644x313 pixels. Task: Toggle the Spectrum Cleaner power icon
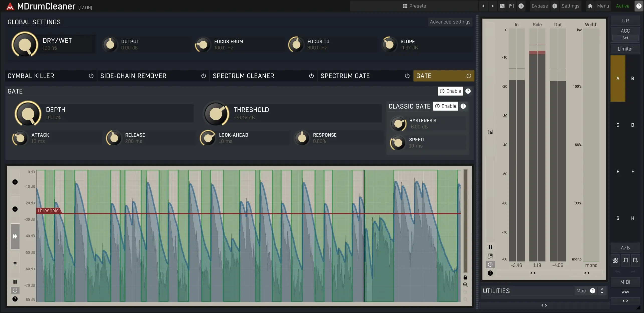coord(311,76)
